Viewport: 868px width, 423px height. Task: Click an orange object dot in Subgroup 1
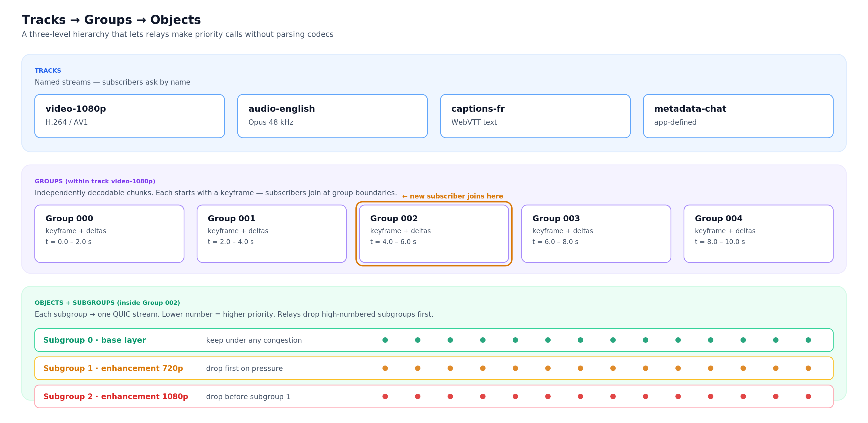pyautogui.click(x=515, y=368)
